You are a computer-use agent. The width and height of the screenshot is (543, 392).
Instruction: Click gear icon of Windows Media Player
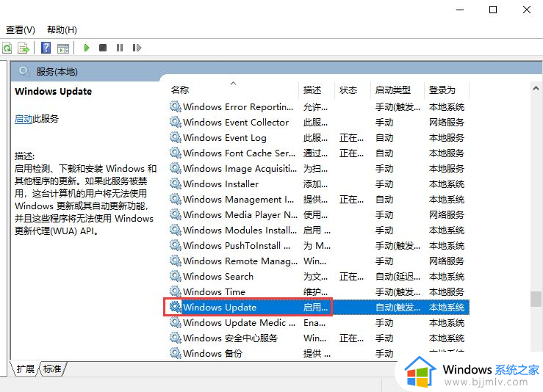click(175, 214)
